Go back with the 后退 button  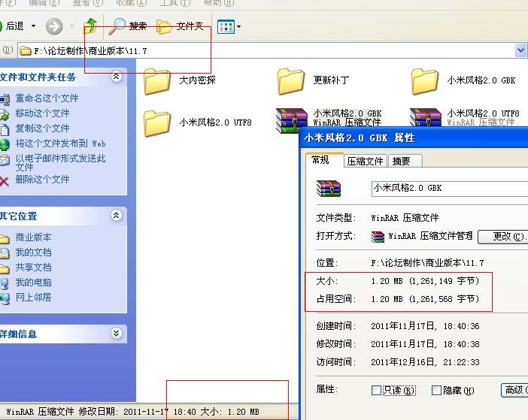tap(12, 26)
